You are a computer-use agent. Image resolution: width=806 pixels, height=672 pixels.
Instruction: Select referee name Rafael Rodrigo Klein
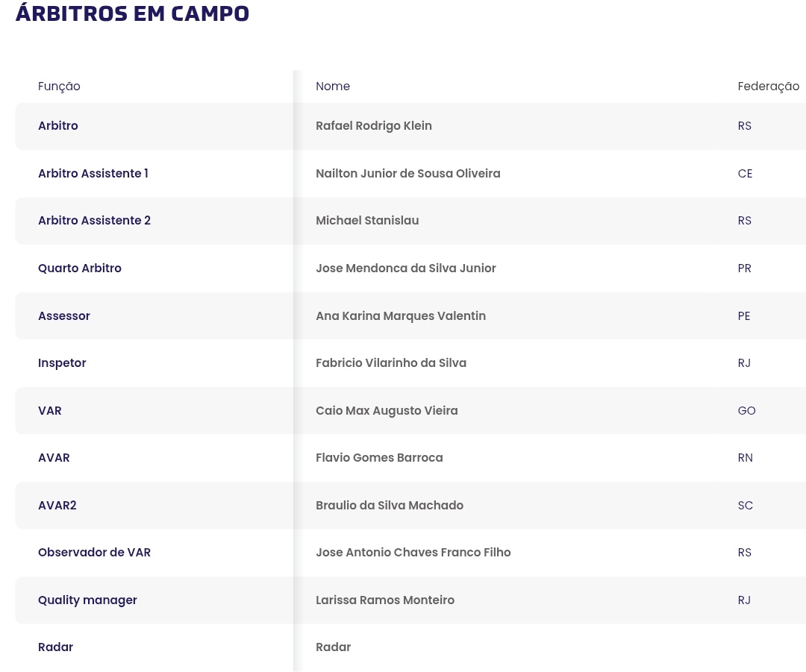click(374, 126)
